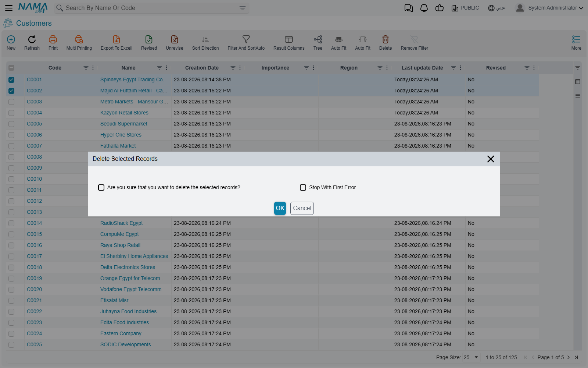Uncheck the C0001 row checkbox
The image size is (588, 368).
[11, 80]
